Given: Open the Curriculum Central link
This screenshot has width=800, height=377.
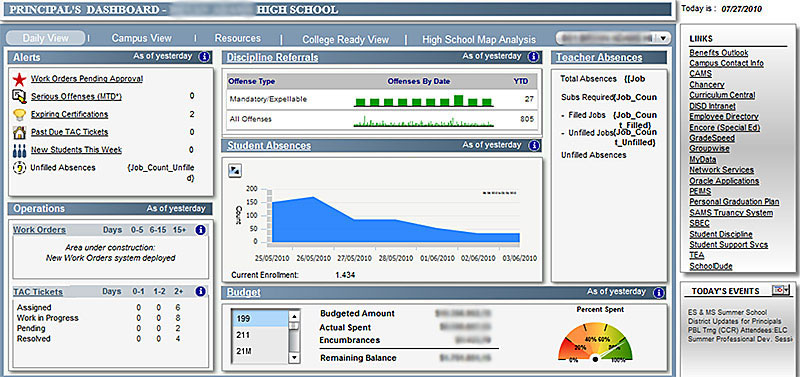Looking at the screenshot, I should click(722, 95).
